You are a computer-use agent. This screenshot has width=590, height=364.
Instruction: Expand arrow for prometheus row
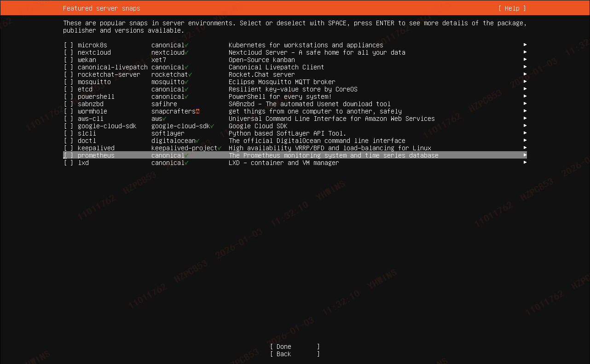point(525,155)
